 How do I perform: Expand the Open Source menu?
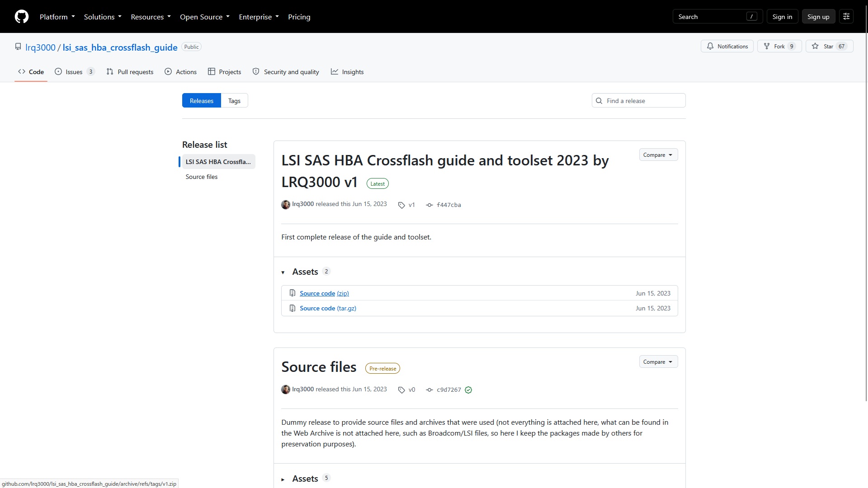(205, 17)
